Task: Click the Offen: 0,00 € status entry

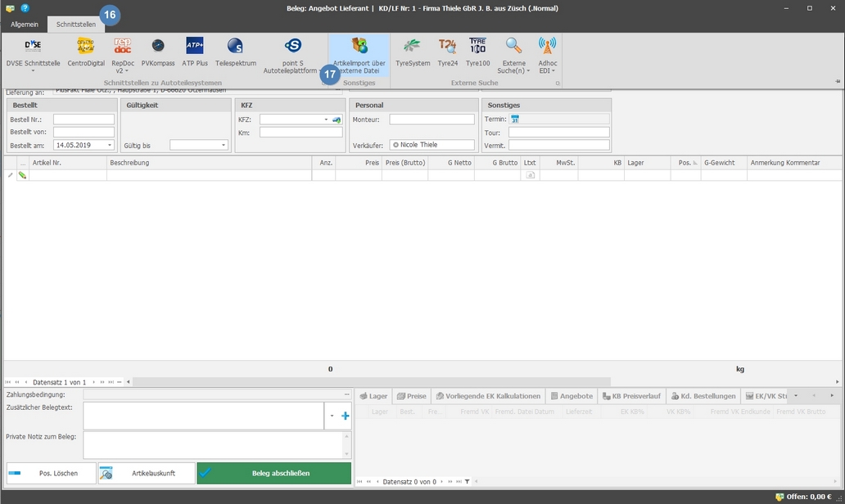Action: point(804,497)
